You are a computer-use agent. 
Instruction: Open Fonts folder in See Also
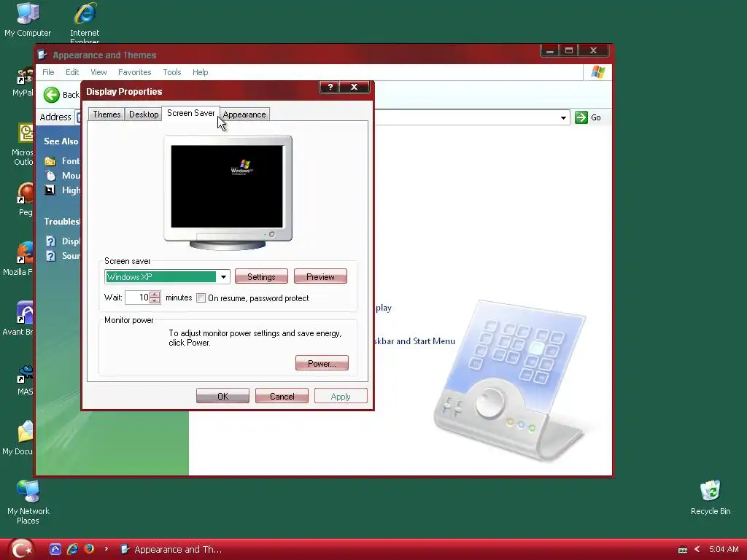pyautogui.click(x=50, y=161)
